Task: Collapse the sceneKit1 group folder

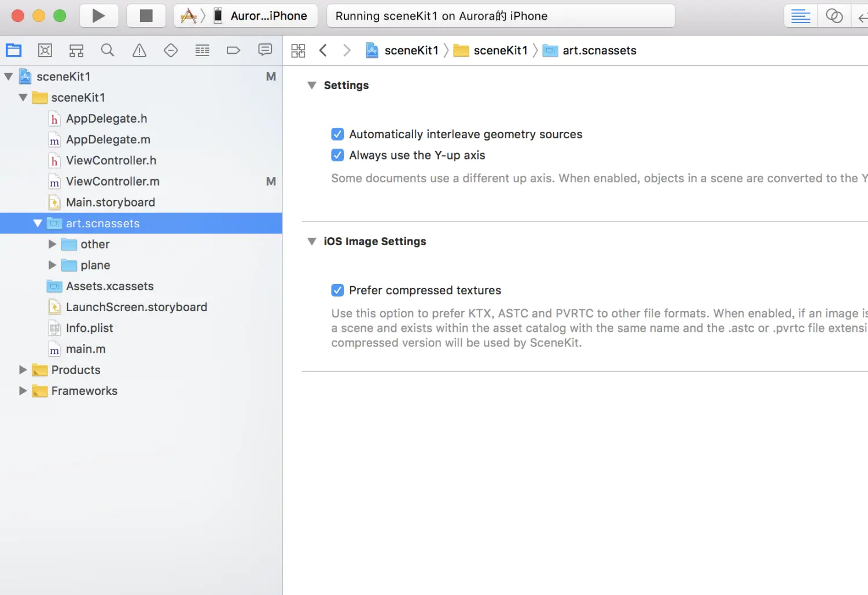Action: [23, 98]
